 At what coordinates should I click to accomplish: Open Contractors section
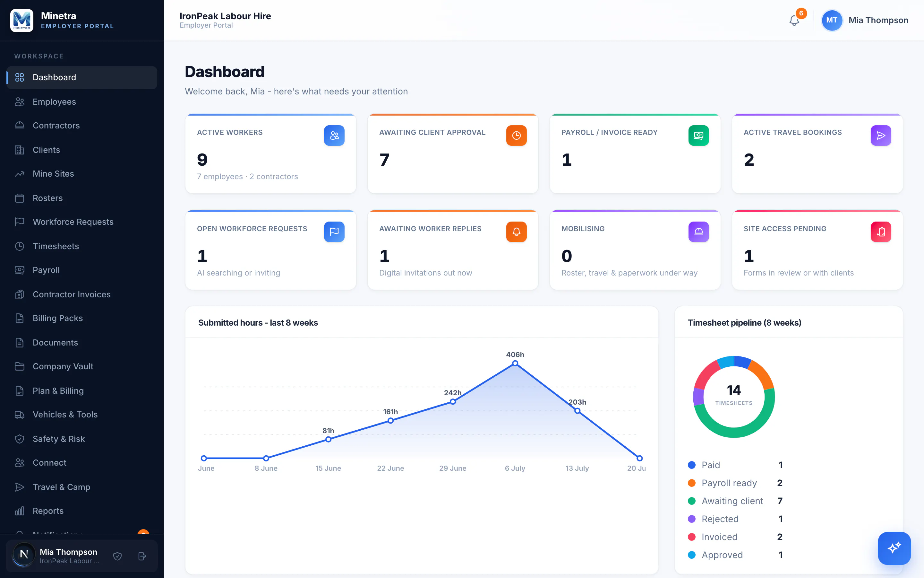coord(82,125)
